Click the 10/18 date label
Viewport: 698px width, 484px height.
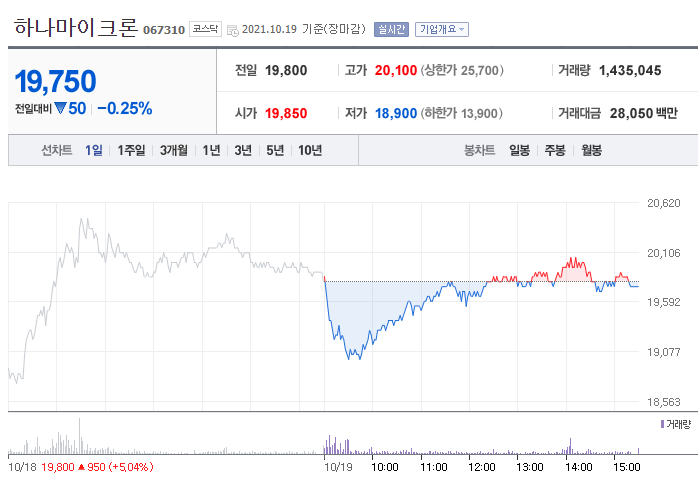[x=22, y=467]
